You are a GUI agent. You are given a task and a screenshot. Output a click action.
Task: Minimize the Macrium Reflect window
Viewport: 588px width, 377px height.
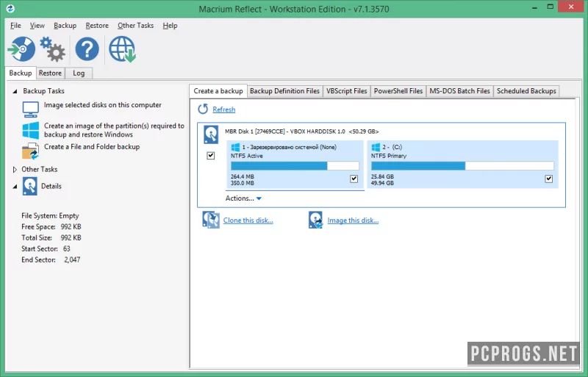(534, 7)
